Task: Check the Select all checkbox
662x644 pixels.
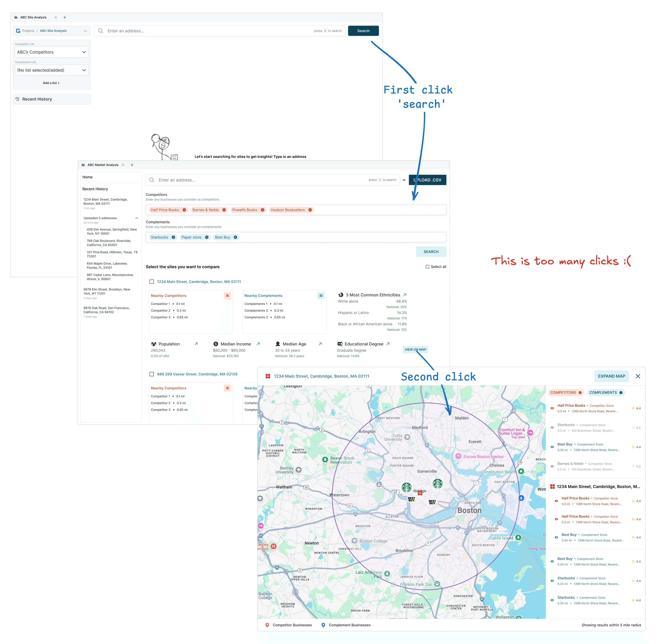Action: 427,267
